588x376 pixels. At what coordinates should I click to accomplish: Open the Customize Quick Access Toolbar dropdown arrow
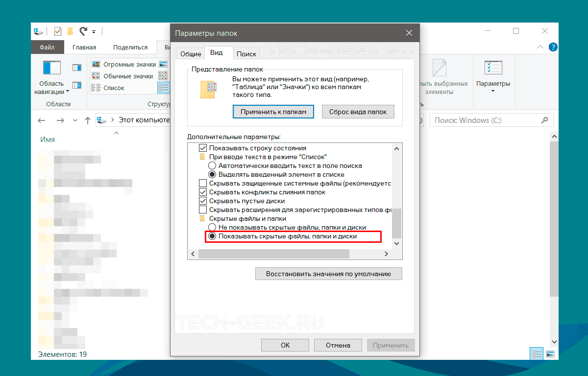coord(94,32)
